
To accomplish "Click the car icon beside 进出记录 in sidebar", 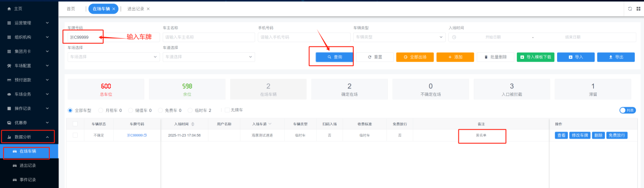I will pyautogui.click(x=14, y=165).
